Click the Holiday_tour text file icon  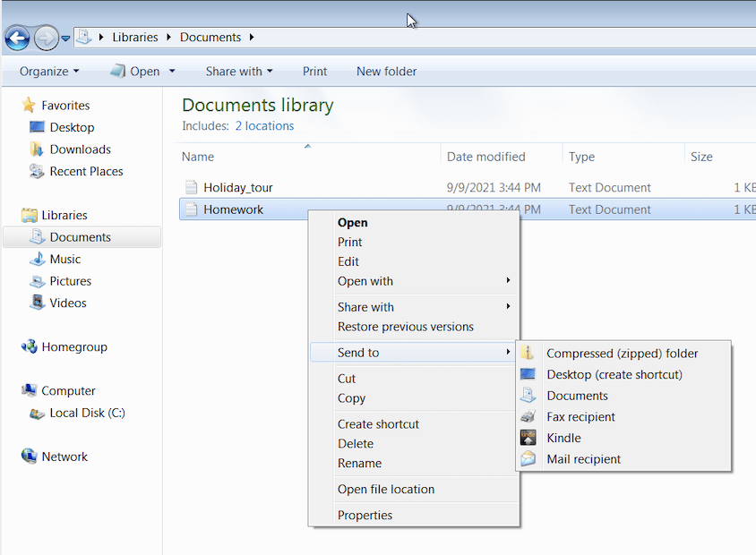tap(191, 187)
